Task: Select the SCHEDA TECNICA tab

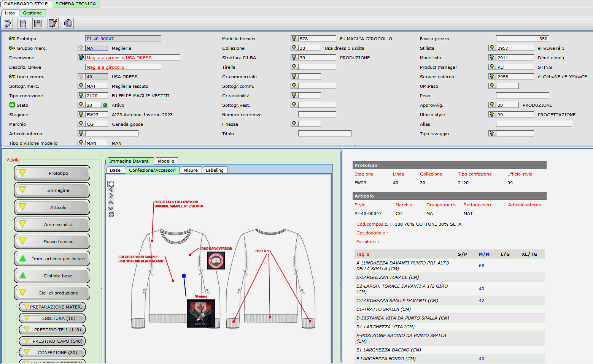Action: [x=76, y=4]
